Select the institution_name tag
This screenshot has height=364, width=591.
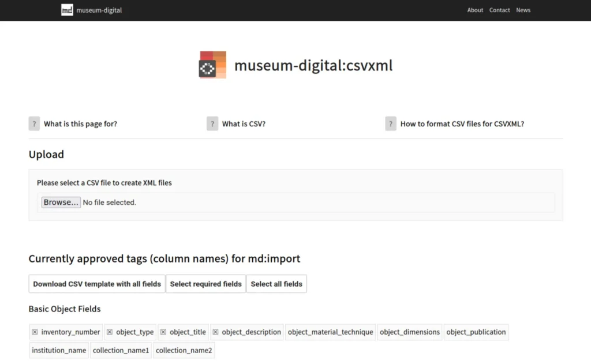tap(59, 350)
